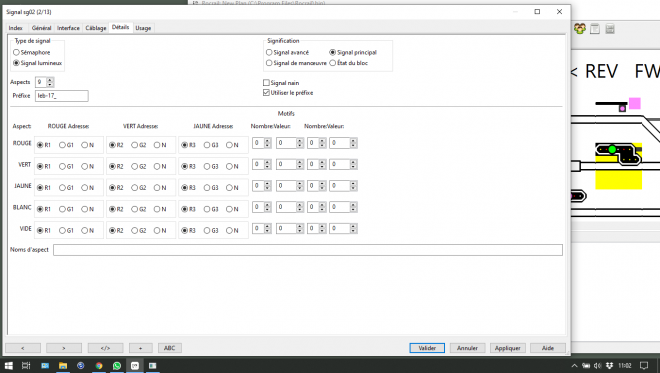This screenshot has height=373, width=660.
Task: Increase the first Nombre value for ROUGE
Action: pos(267,141)
